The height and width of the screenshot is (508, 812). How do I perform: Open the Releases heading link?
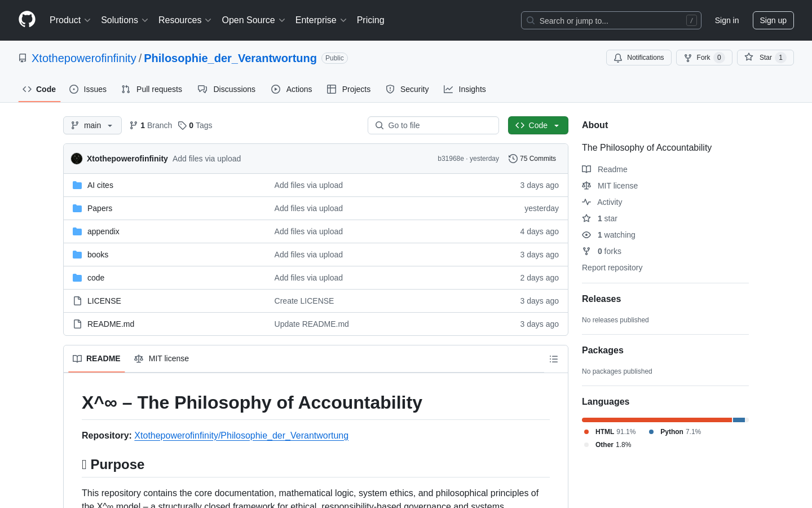tap(601, 299)
